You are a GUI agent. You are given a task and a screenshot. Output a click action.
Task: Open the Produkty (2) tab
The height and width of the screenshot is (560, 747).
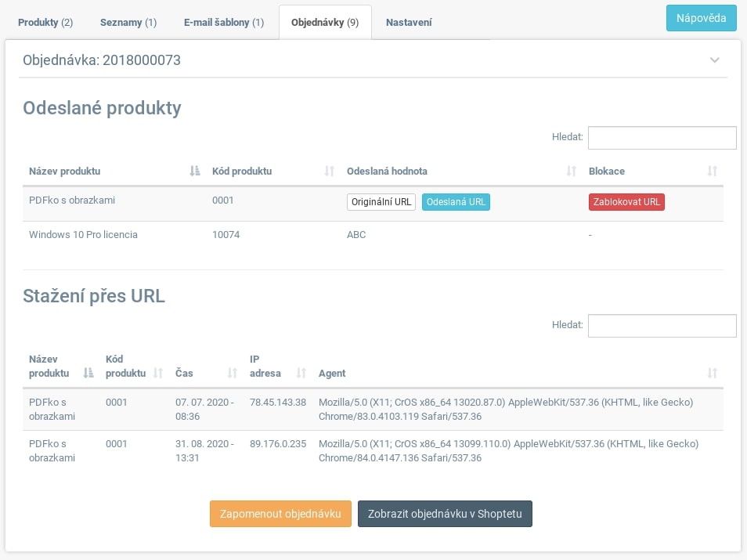pyautogui.click(x=45, y=23)
